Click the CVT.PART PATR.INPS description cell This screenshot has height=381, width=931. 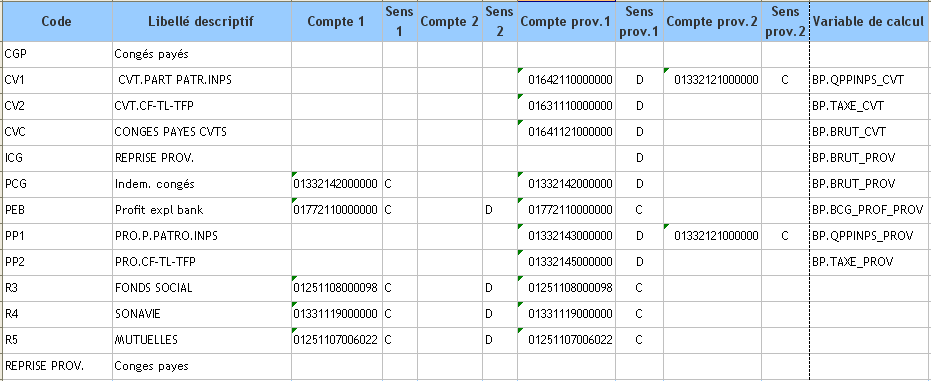201,80
